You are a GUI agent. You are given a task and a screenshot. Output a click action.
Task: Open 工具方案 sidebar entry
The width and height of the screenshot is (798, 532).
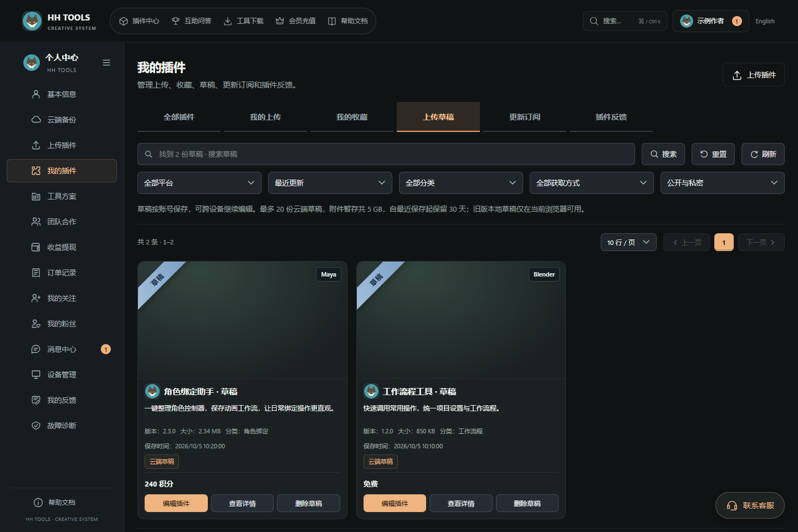coord(62,196)
